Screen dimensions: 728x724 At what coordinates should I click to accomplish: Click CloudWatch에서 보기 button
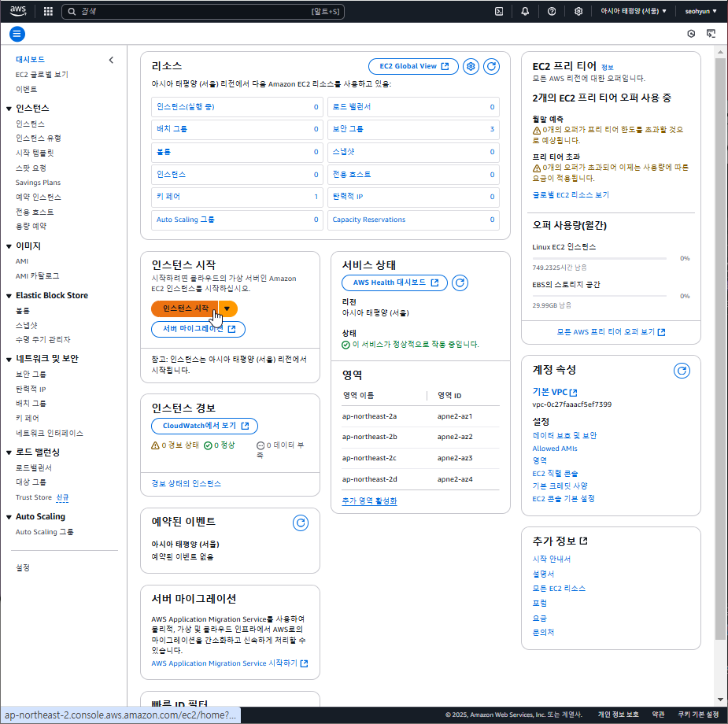coord(205,426)
